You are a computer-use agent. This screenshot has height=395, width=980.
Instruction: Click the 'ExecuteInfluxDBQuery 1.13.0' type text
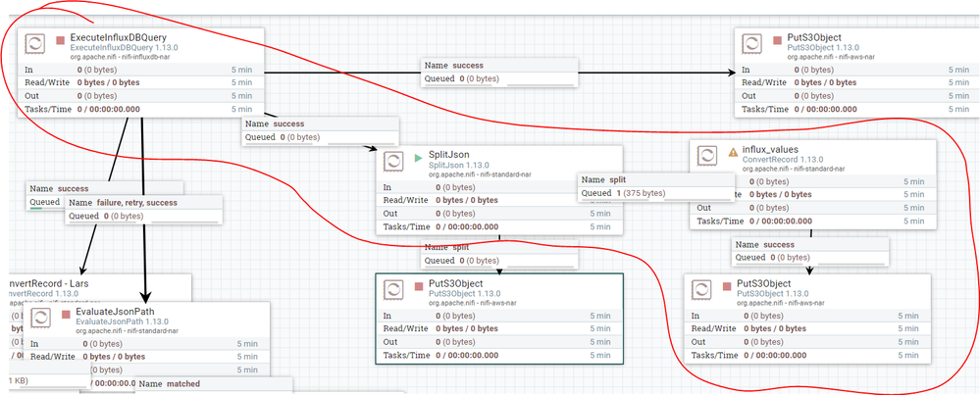point(125,47)
